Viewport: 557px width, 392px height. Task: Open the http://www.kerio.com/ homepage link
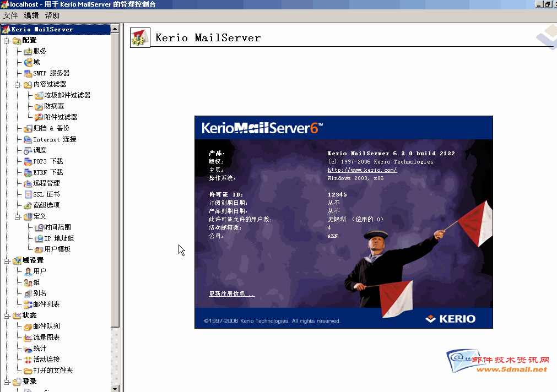point(362,170)
